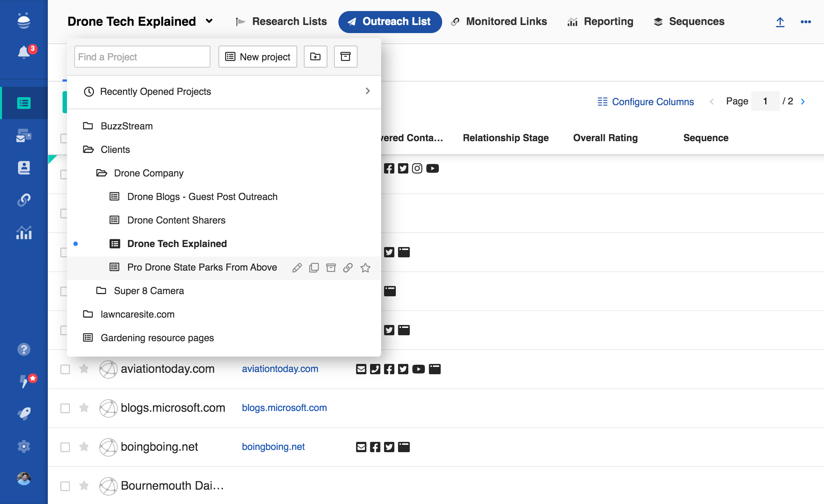Select the boingboing.net row checkbox
This screenshot has height=504, width=824.
65,447
